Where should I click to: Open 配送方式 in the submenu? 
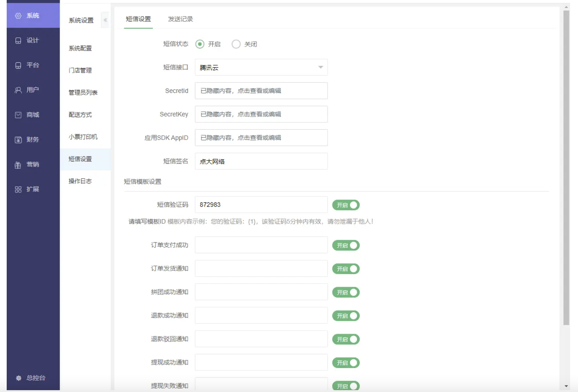pyautogui.click(x=80, y=115)
